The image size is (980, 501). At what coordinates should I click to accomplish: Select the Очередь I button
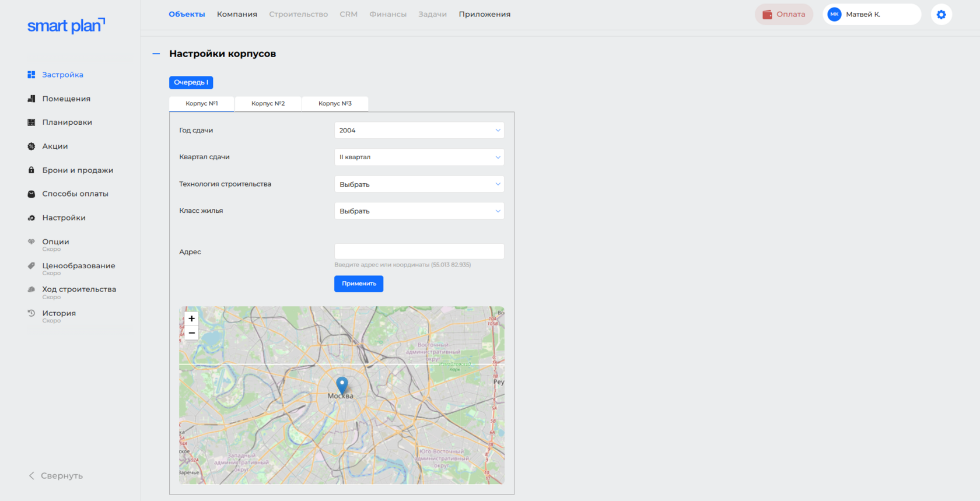[x=191, y=83]
